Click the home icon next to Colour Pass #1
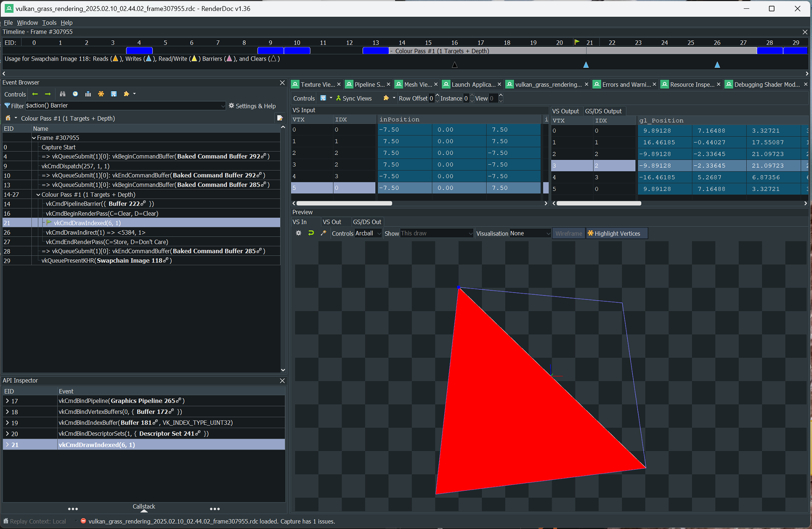The height and width of the screenshot is (529, 812). pyautogui.click(x=8, y=118)
